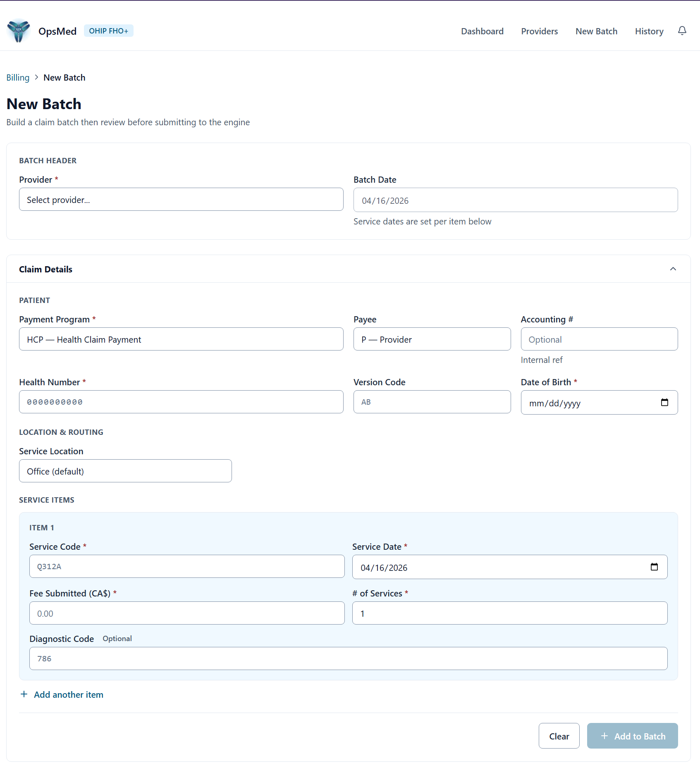Open the History page
This screenshot has height=768, width=700.
[x=649, y=31]
